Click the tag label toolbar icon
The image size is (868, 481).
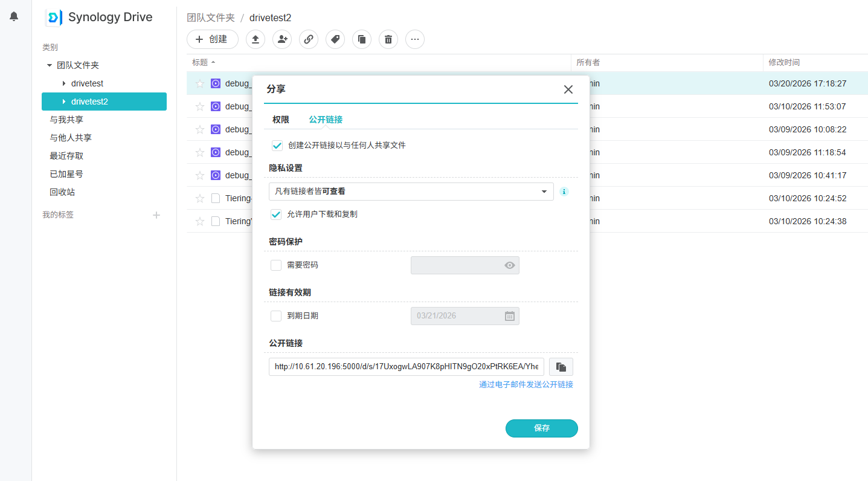coord(335,39)
